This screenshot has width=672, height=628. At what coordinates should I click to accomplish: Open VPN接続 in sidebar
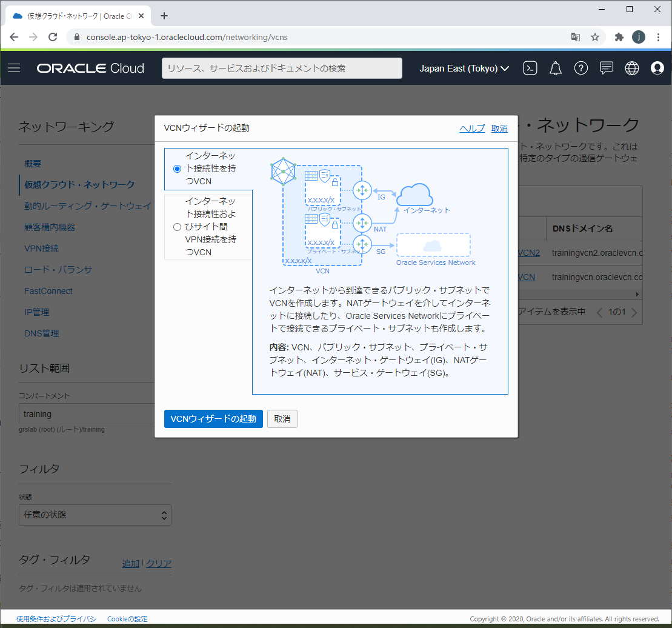[x=42, y=249]
